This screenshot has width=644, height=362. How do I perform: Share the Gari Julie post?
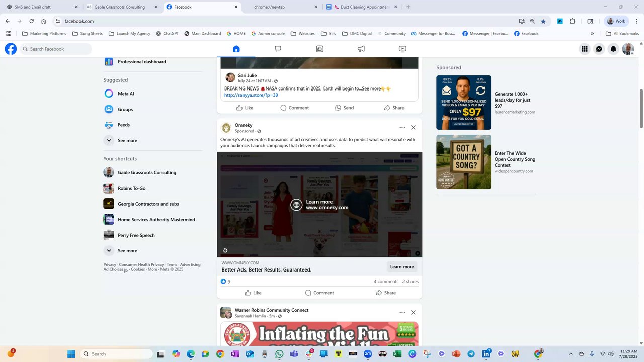pos(394,108)
